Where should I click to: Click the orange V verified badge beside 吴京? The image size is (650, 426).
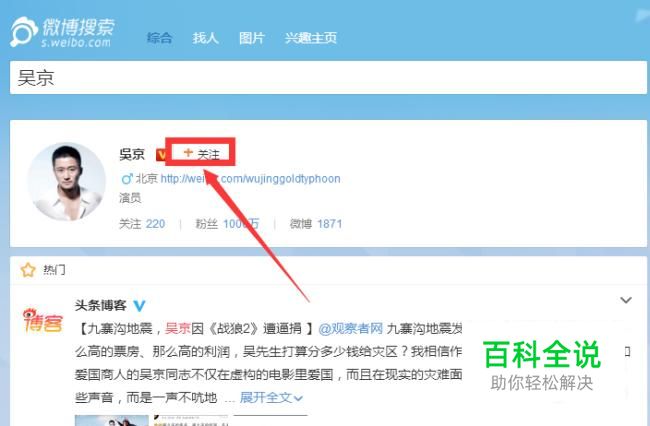161,155
